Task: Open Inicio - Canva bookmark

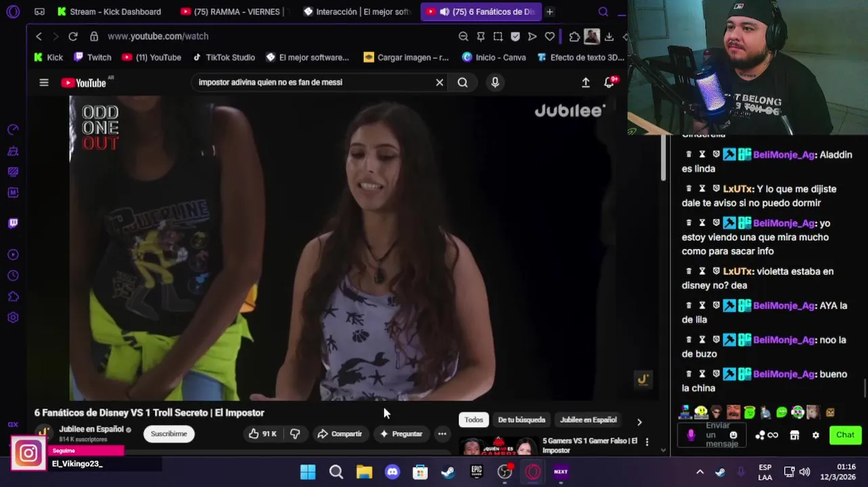Action: click(494, 57)
